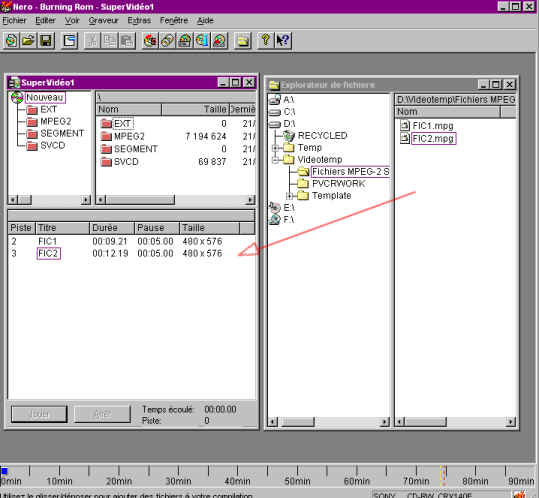Click the SuperVidéo1 window title icon
The width and height of the screenshot is (539, 498).
point(14,83)
